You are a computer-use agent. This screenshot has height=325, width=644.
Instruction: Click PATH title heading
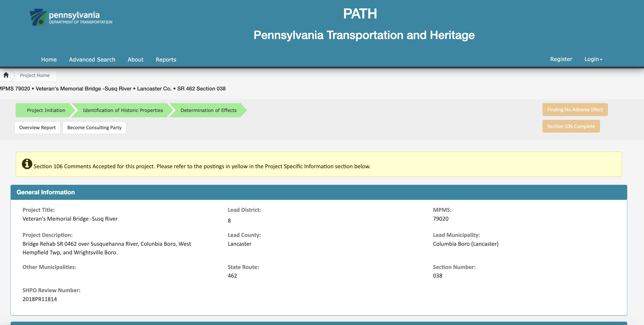click(360, 14)
